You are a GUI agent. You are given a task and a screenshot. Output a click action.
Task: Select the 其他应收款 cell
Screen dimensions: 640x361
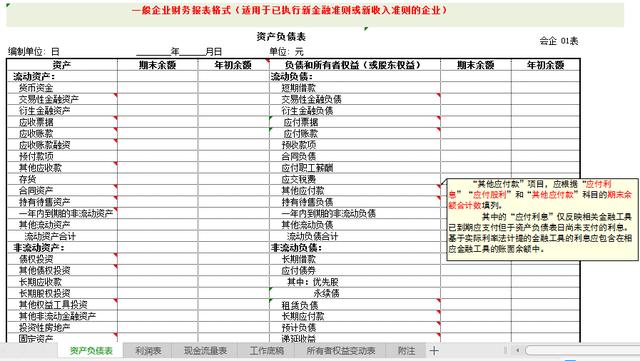pos(62,167)
